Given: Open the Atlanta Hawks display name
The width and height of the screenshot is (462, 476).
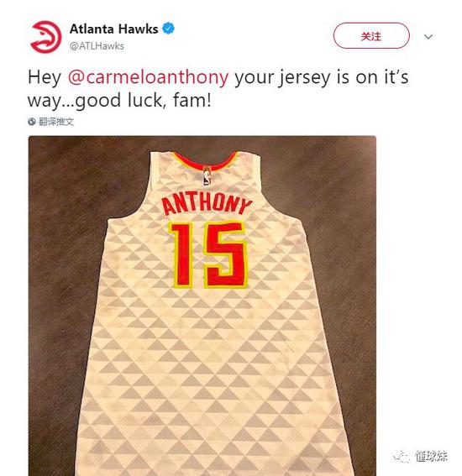Looking at the screenshot, I should pyautogui.click(x=114, y=29).
